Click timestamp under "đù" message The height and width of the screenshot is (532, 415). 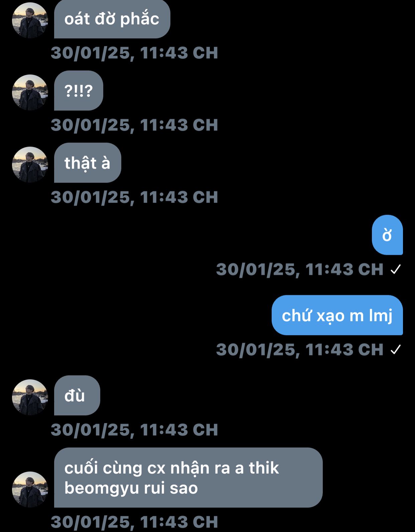[x=134, y=429]
